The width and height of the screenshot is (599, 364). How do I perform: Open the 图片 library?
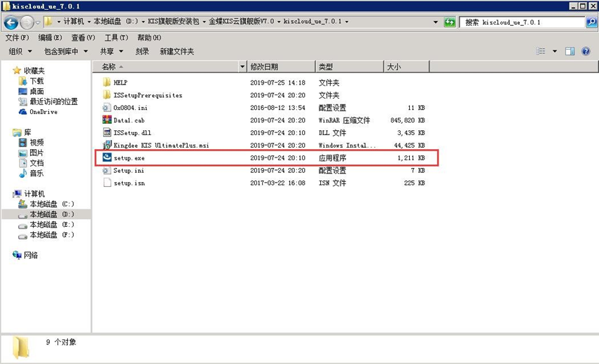click(36, 153)
